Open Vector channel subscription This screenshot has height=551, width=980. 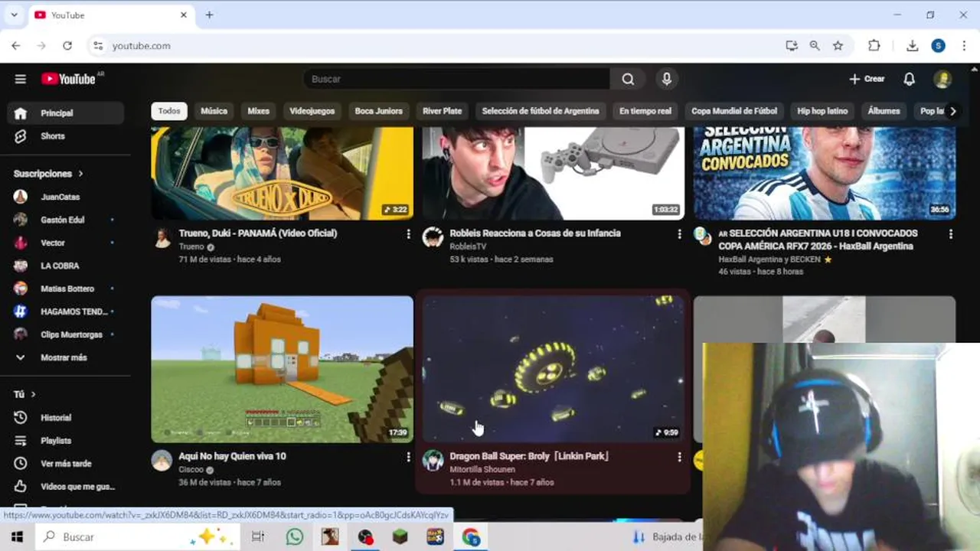[x=66, y=243]
